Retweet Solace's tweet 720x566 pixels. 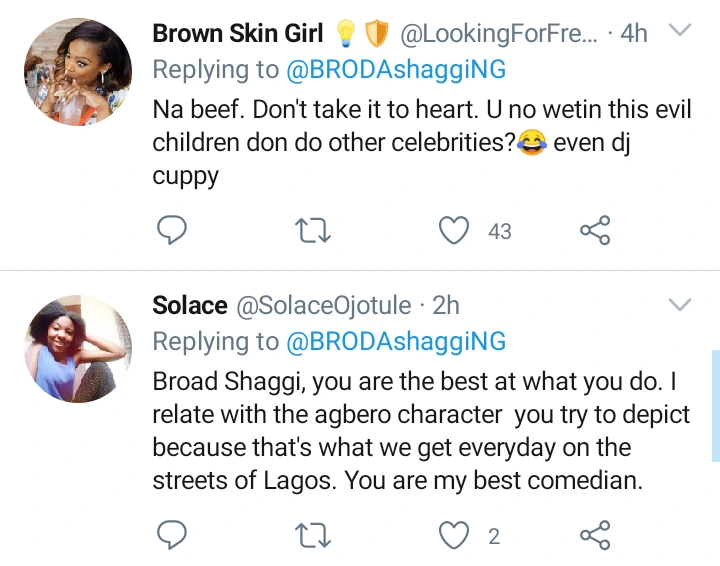(314, 536)
